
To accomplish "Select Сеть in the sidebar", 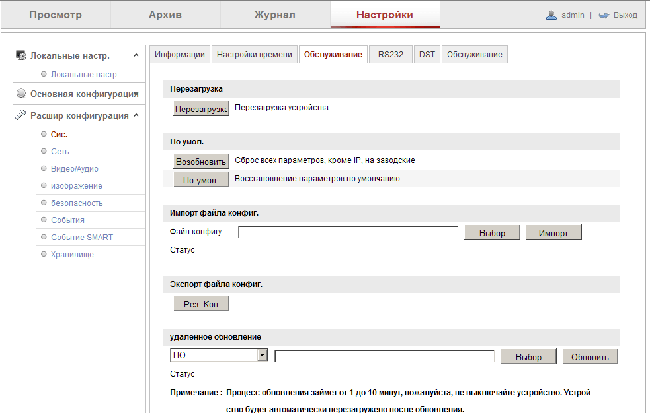I will point(60,151).
